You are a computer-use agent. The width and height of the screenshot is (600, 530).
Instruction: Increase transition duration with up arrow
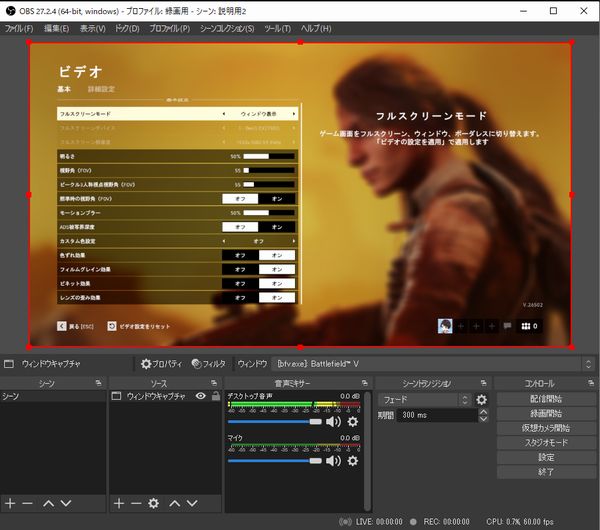pyautogui.click(x=483, y=412)
